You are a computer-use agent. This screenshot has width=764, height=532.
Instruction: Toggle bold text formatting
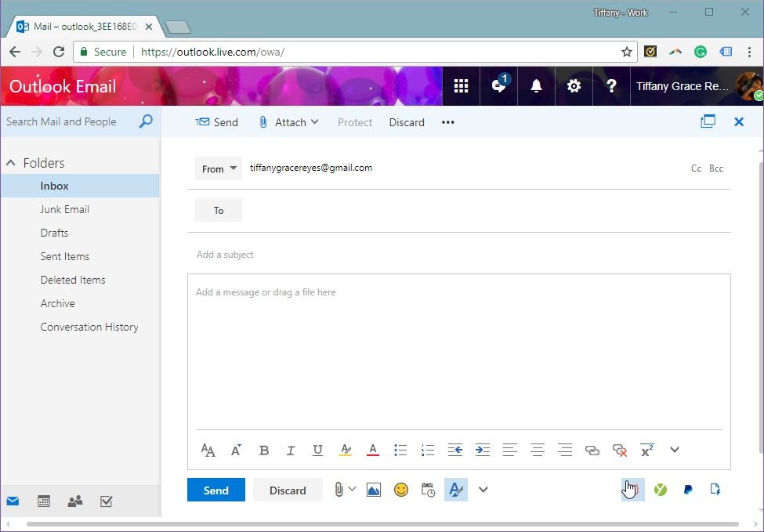coord(264,450)
